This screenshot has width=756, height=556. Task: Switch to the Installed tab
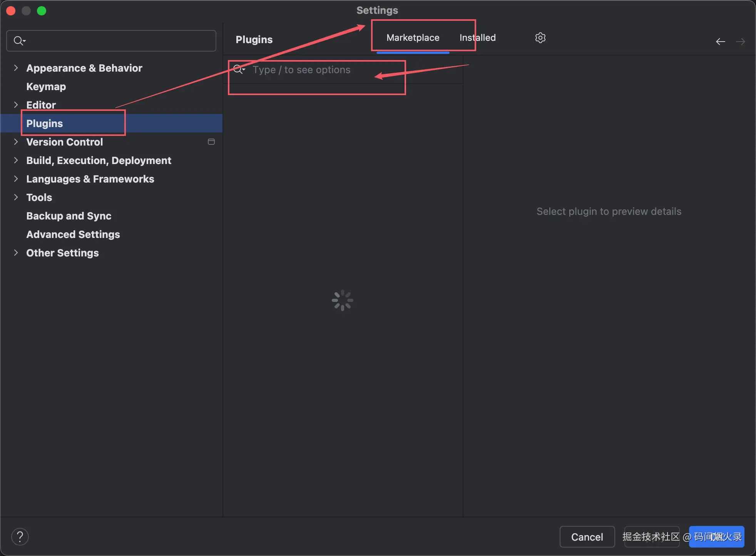click(x=477, y=38)
